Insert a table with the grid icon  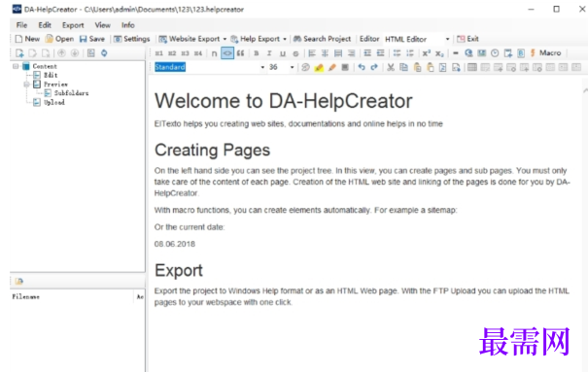tap(472, 67)
